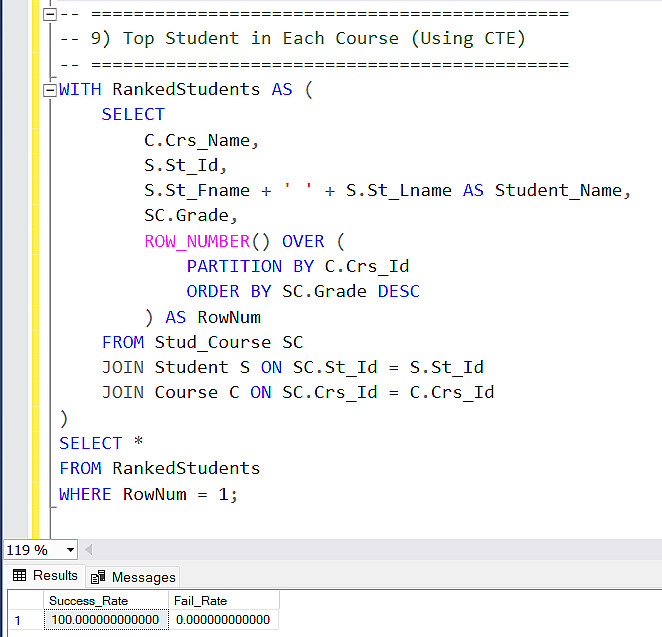The height and width of the screenshot is (637, 662).
Task: Collapse the comment block outline toggle
Action: (x=50, y=15)
